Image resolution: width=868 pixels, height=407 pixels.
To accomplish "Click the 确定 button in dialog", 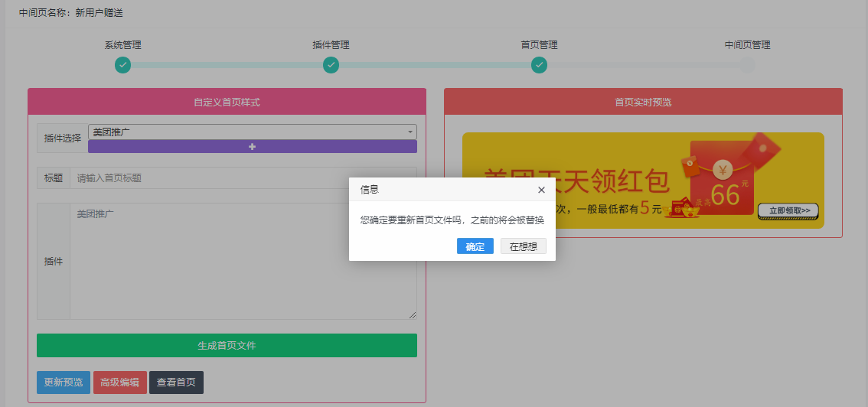I will 475,246.
